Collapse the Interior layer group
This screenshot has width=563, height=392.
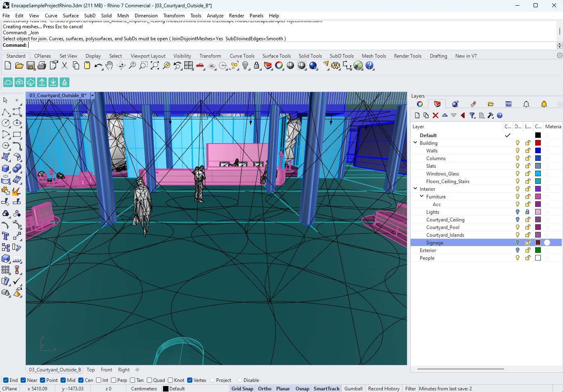[415, 189]
